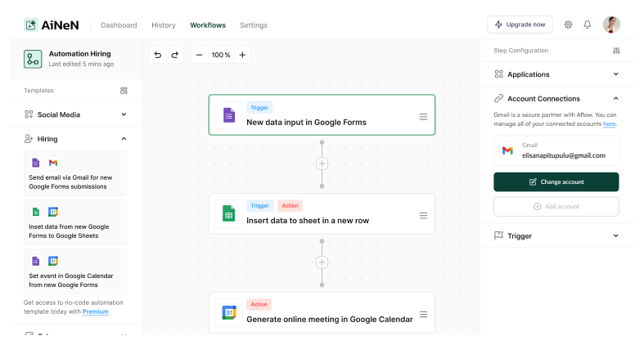The height and width of the screenshot is (345, 644).
Task: Click the Step Configuration filter sliders icon
Action: pyautogui.click(x=616, y=51)
